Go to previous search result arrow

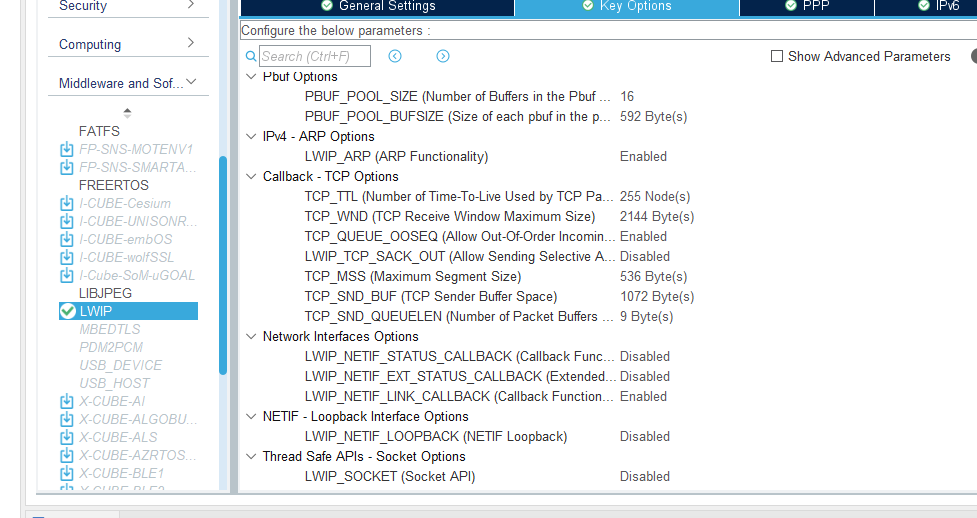[395, 56]
